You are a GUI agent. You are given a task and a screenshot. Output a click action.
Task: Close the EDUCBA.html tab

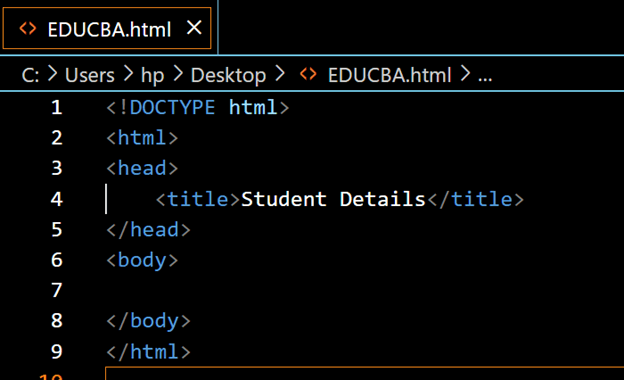pos(194,28)
